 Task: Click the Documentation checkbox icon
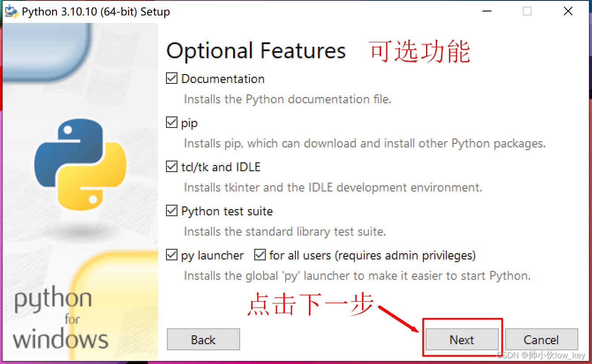[171, 78]
